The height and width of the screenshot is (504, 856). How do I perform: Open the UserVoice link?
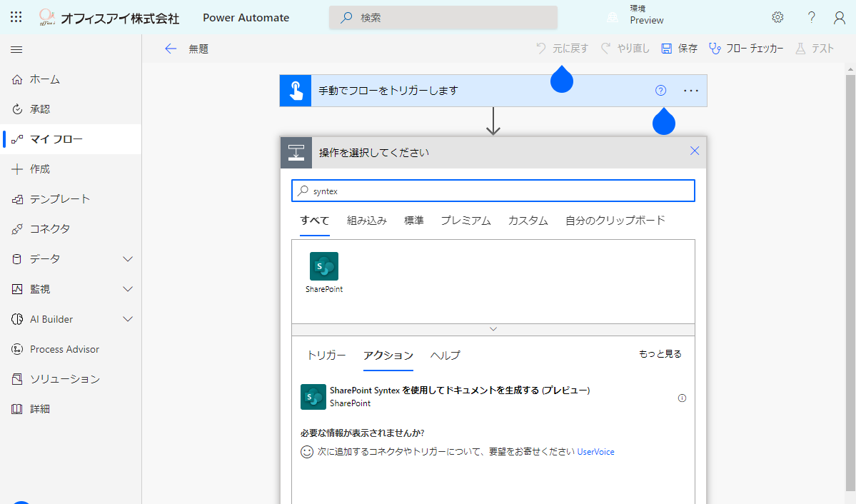pos(595,452)
